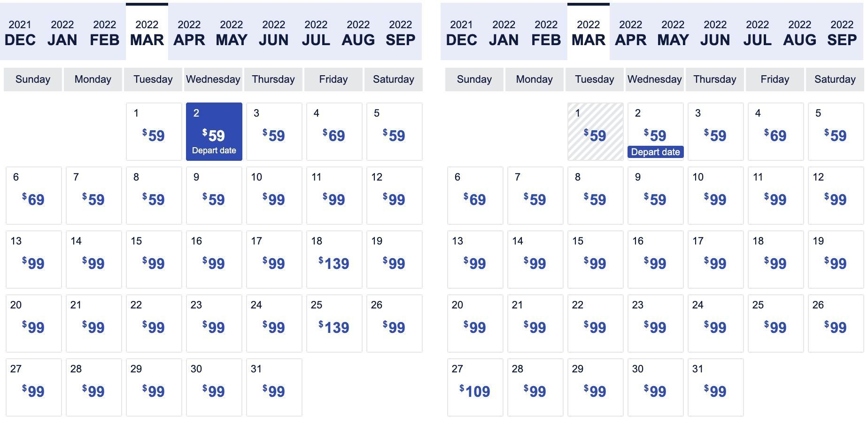The width and height of the screenshot is (868, 426).
Task: Choose March 18 $99 fare in right calendar
Action: click(775, 260)
